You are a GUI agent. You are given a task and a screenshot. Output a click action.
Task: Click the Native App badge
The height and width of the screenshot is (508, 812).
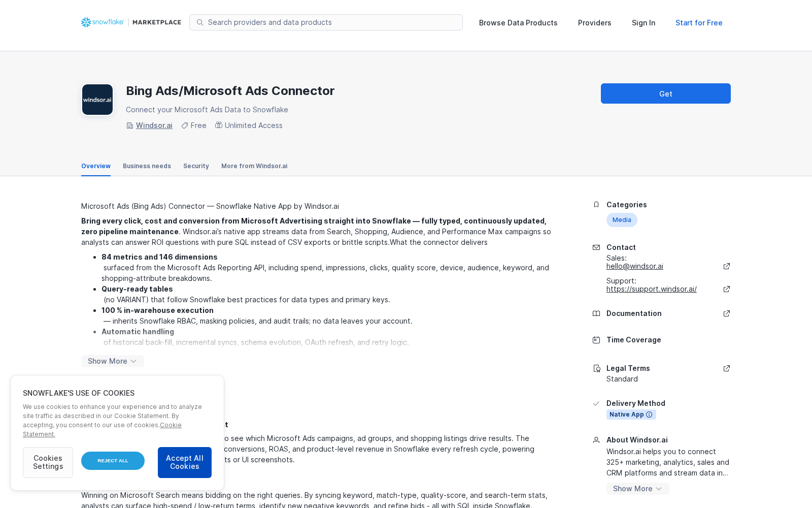click(x=631, y=415)
